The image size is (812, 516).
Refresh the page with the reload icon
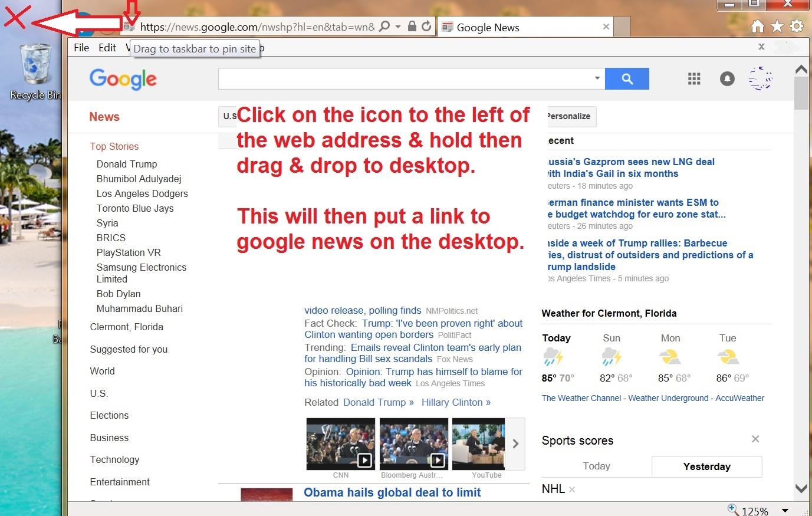coord(426,27)
